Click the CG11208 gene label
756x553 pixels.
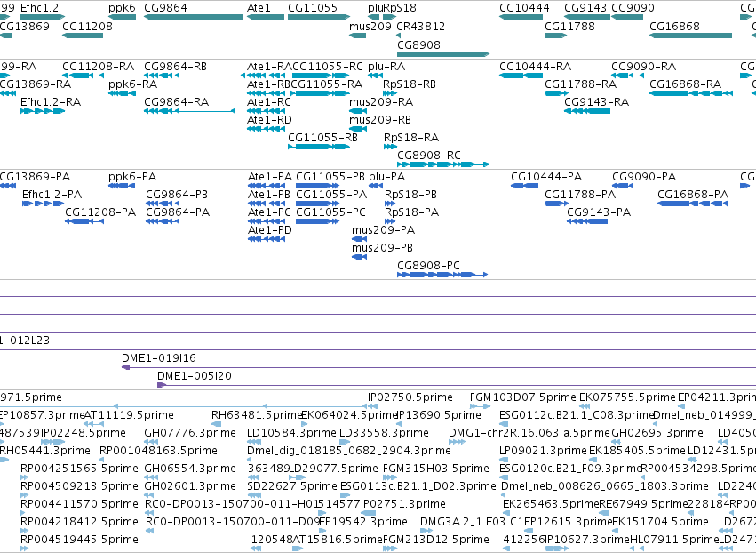[87, 26]
